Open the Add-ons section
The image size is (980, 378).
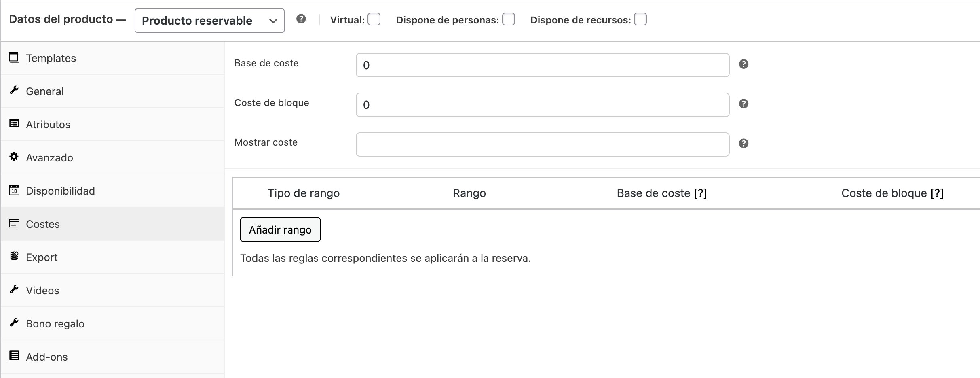coord(47,357)
